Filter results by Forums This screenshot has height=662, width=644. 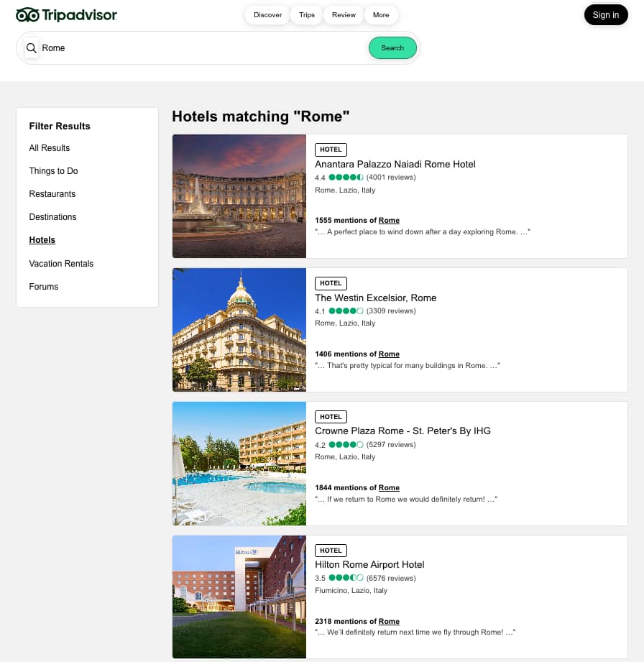(x=44, y=287)
